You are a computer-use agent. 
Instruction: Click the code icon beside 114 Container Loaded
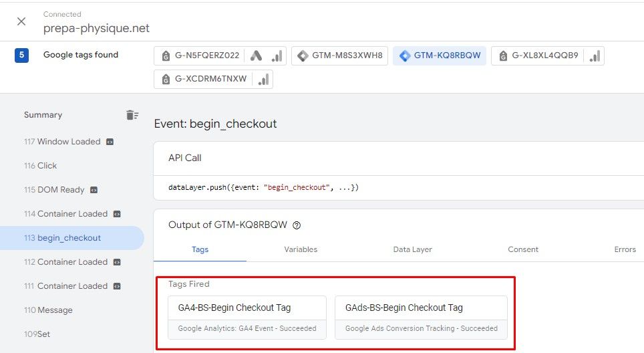117,214
